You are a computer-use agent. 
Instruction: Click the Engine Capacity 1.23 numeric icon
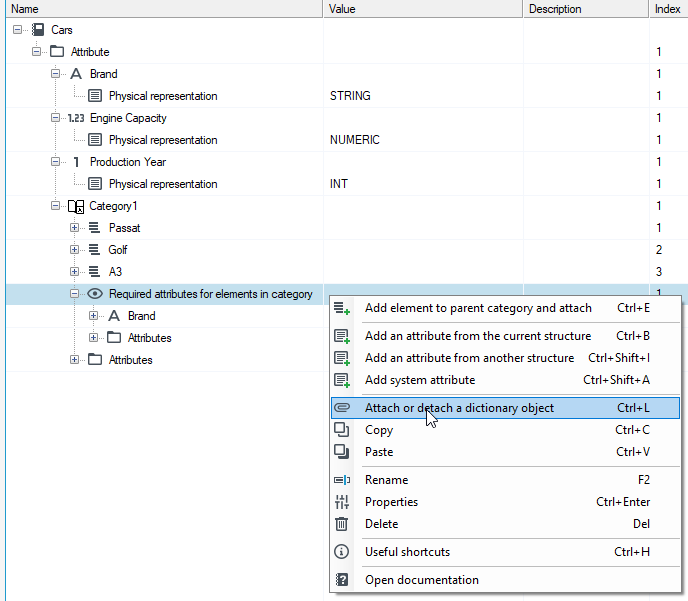(x=76, y=118)
